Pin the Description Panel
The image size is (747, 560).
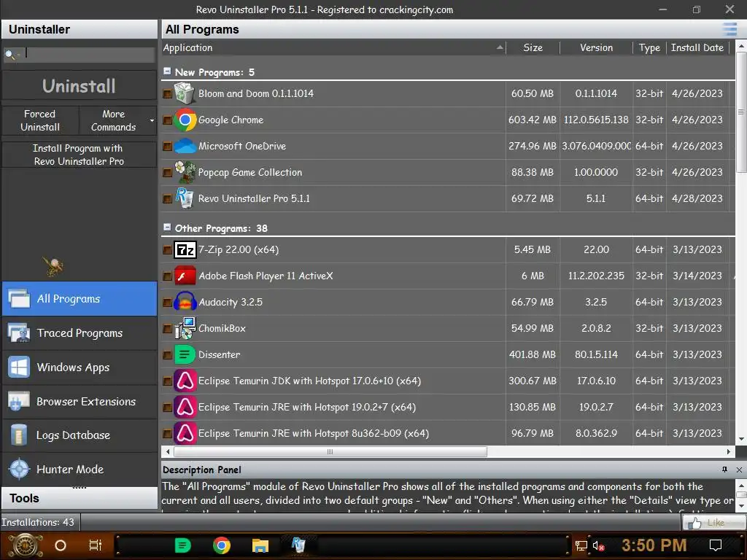point(724,470)
